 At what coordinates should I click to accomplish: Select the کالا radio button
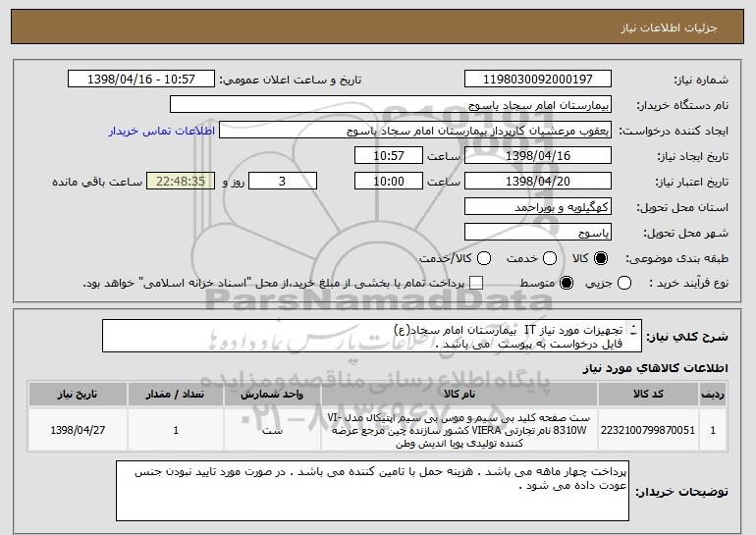click(601, 258)
